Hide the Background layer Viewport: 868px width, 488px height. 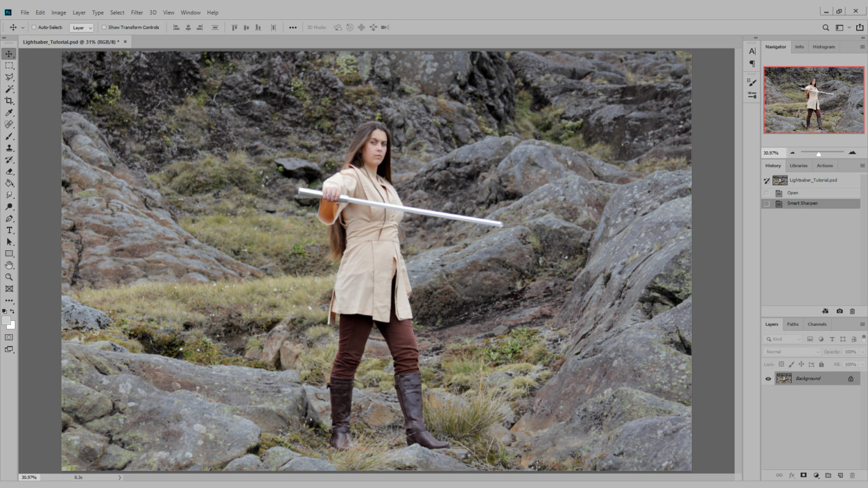(767, 378)
